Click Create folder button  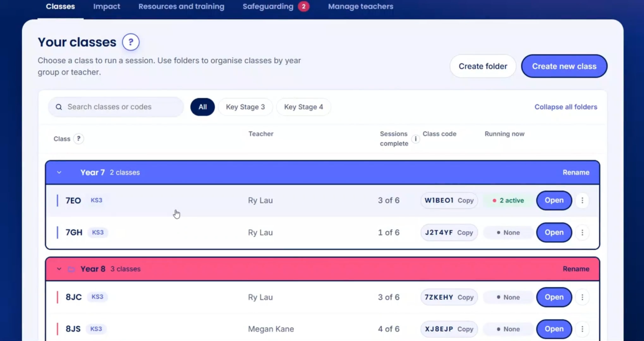point(483,66)
